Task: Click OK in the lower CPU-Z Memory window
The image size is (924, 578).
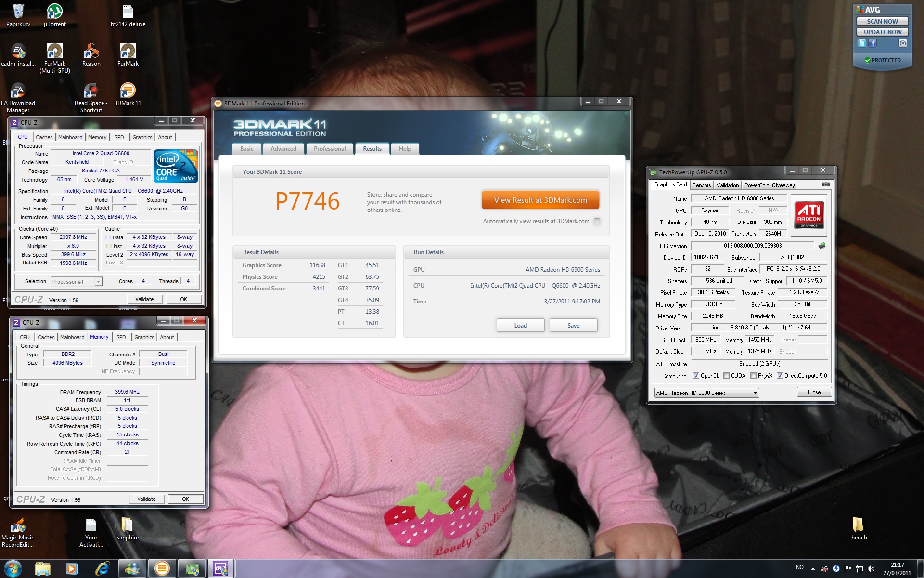Action: 185,499
